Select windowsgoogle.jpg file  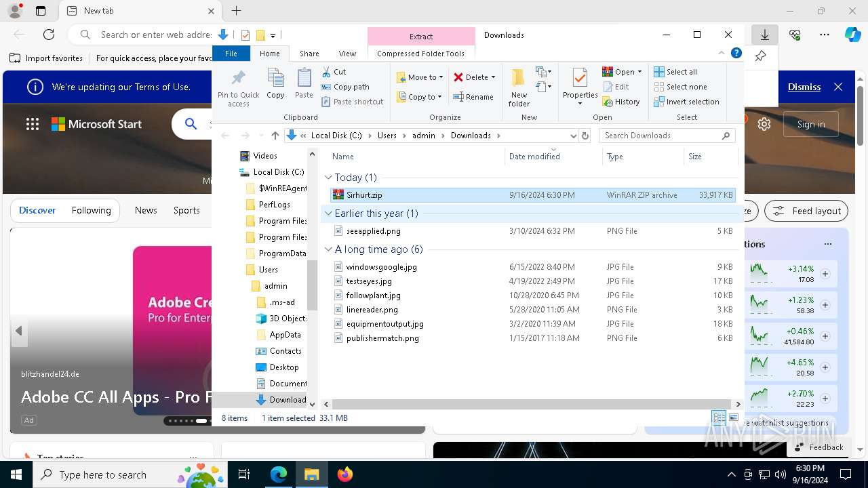532,267
